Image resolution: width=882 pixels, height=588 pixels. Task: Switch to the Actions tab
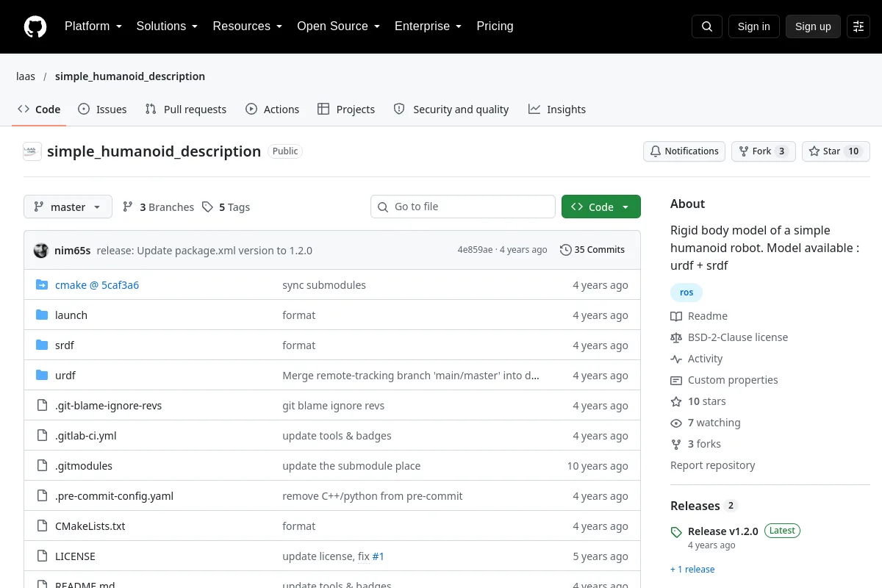pyautogui.click(x=272, y=110)
